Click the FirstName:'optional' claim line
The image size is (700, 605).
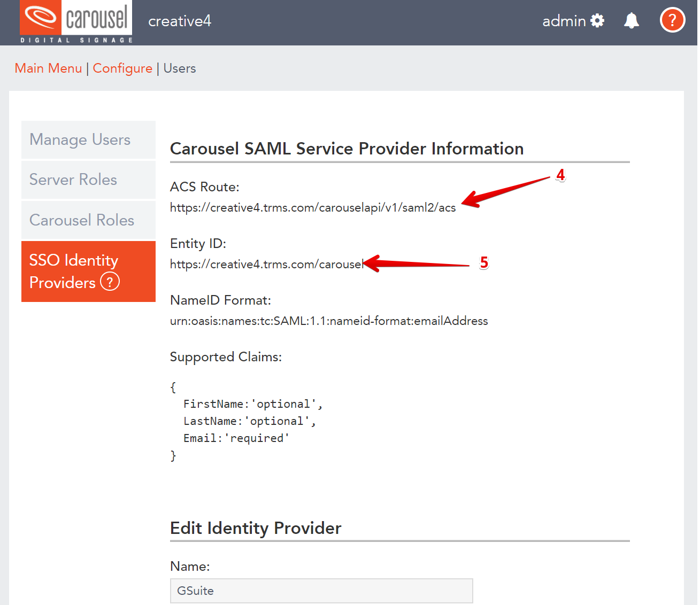[x=253, y=404]
